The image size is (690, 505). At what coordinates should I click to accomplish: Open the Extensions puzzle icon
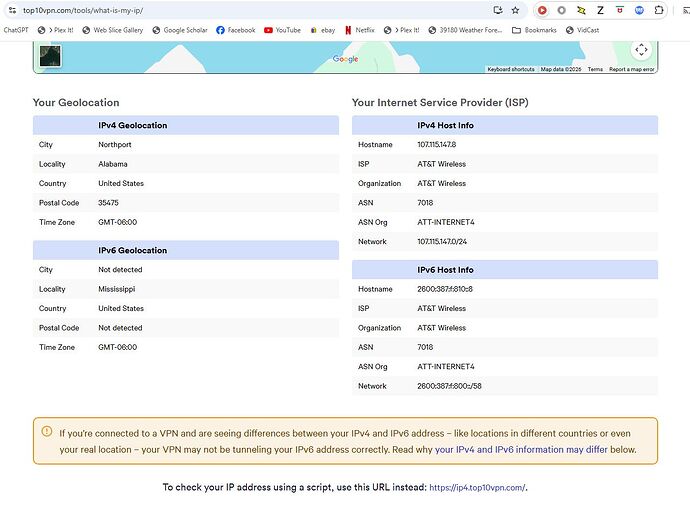(659, 10)
